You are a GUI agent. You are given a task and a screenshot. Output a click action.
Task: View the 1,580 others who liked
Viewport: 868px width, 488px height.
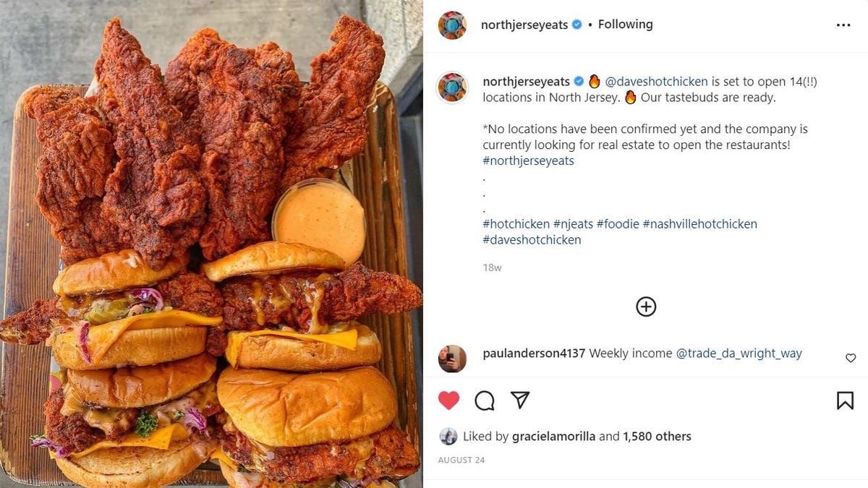(x=657, y=436)
